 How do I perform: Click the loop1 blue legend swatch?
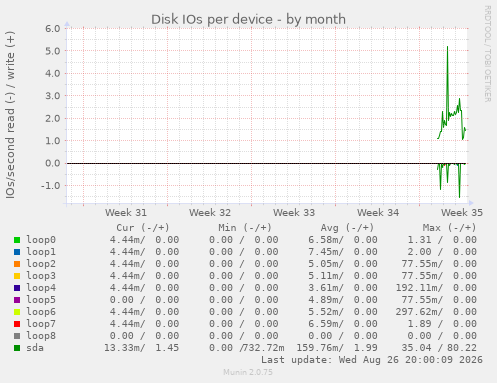(17, 252)
